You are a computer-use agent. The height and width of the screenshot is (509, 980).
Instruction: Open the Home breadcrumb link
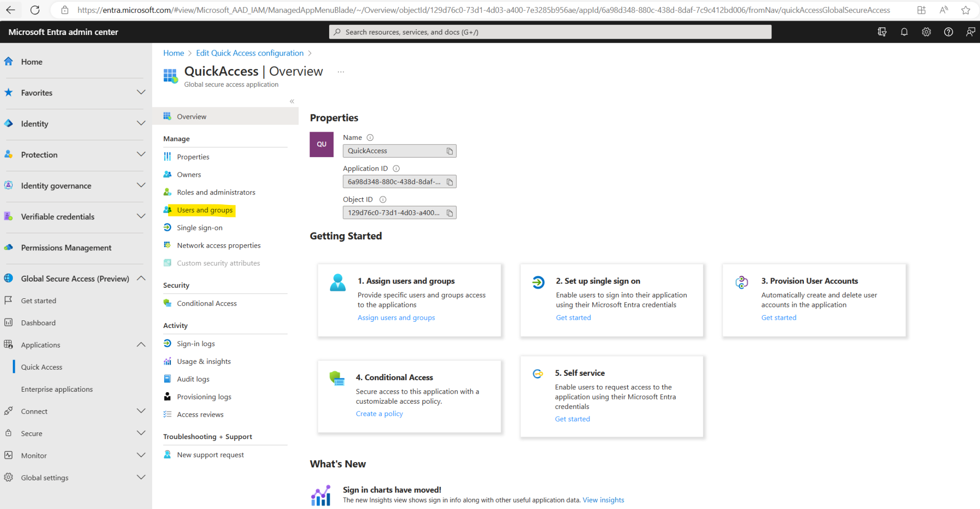(x=173, y=53)
